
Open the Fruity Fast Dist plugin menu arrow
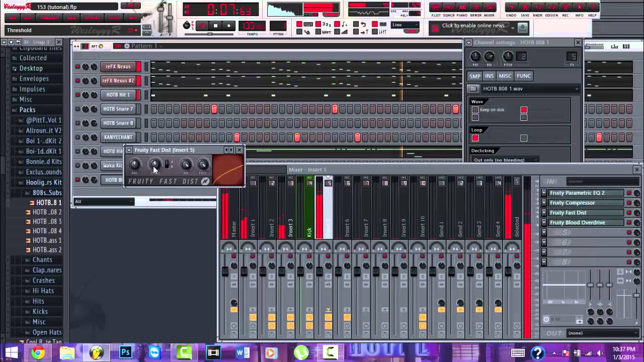tap(129, 150)
